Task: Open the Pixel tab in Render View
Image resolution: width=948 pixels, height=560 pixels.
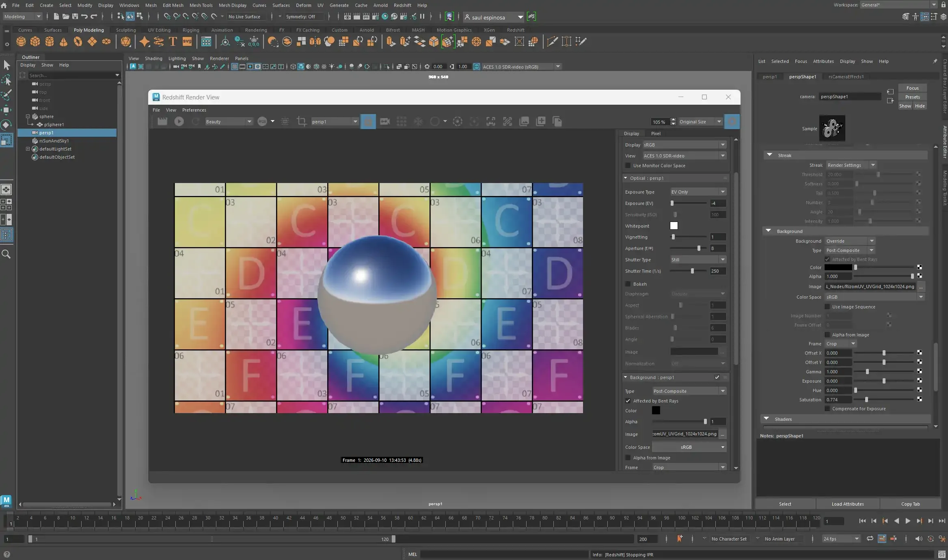Action: pos(656,134)
